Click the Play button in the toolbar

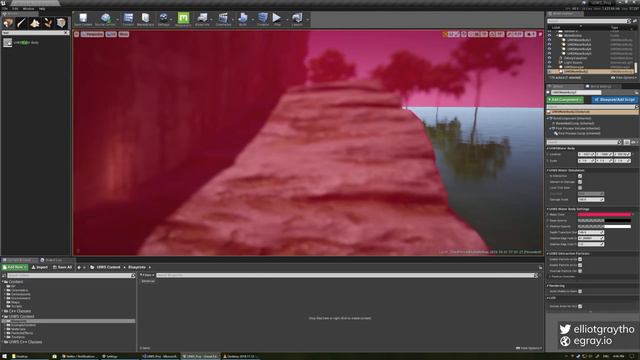[x=277, y=19]
